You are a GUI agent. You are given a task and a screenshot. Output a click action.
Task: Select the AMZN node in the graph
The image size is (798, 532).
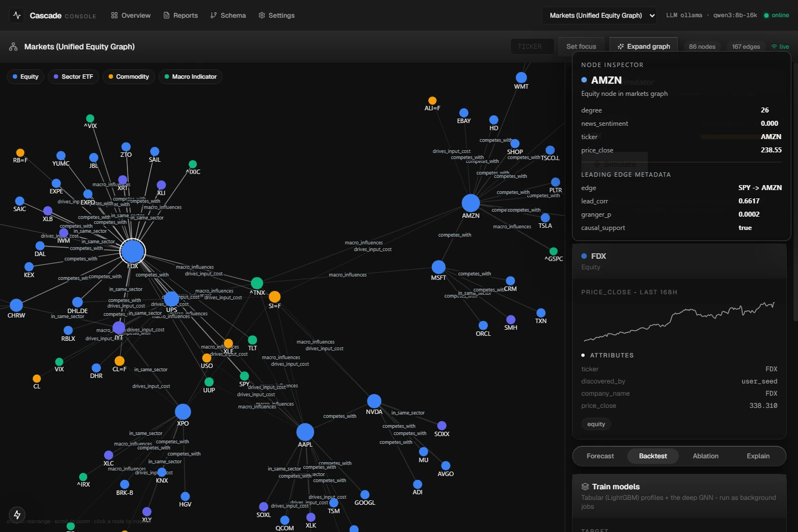(470, 203)
